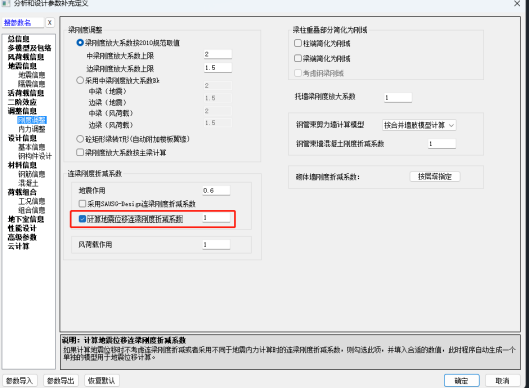Switch to 内力调整 sub-item
The width and height of the screenshot is (530, 388).
[31, 129]
